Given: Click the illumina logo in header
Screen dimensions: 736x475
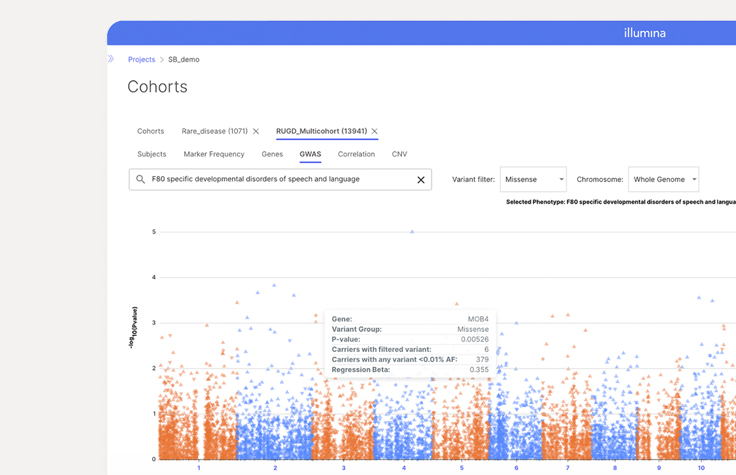Looking at the screenshot, I should [644, 33].
